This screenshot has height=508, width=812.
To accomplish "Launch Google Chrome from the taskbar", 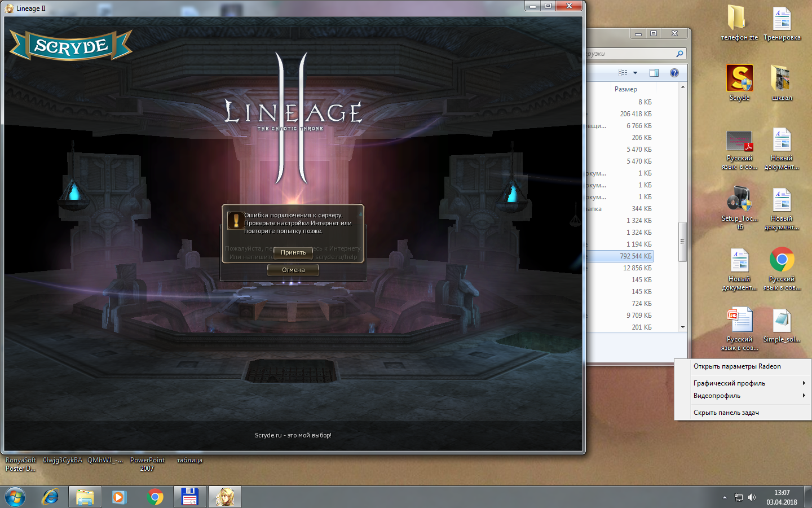I will [x=155, y=497].
